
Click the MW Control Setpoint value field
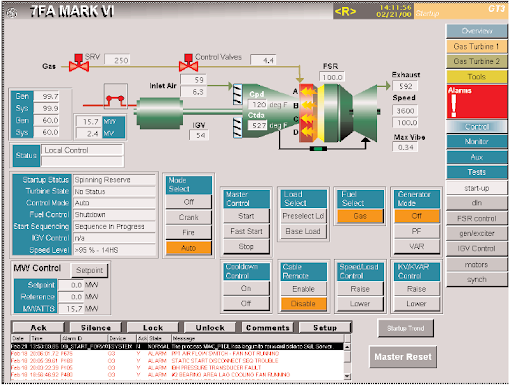click(71, 285)
